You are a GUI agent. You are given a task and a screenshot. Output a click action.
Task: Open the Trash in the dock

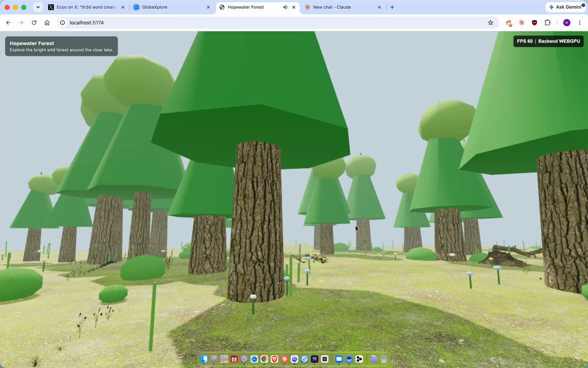coord(384,359)
